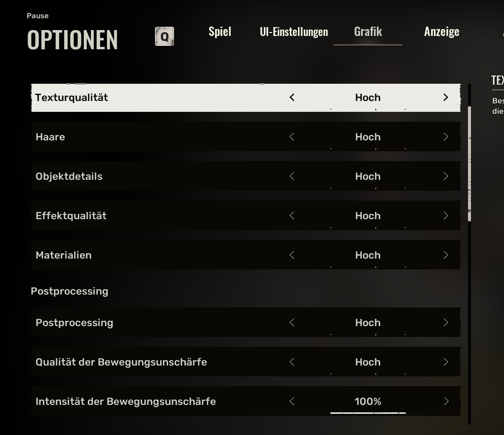
Task: Select the highlighted Texturqualität row
Action: pyautogui.click(x=148, y=98)
